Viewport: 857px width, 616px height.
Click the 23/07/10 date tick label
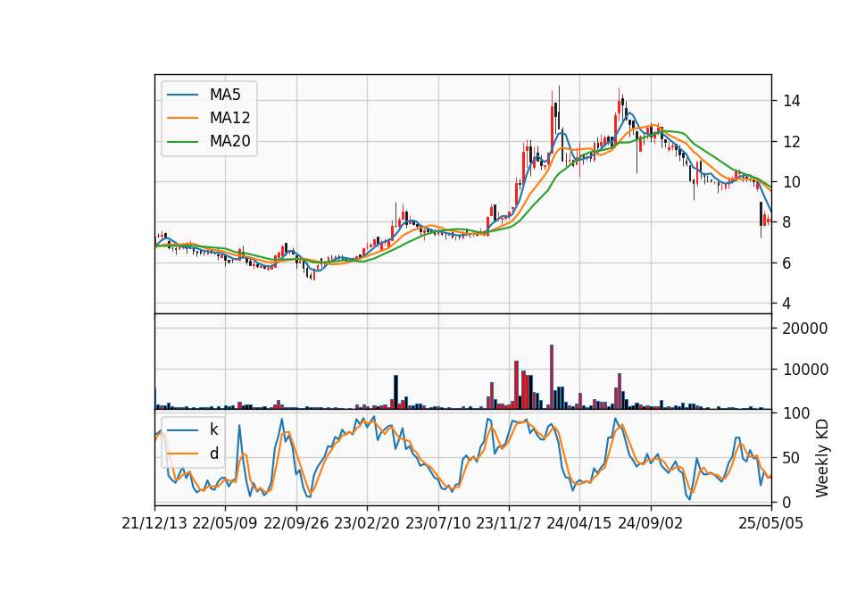click(x=437, y=523)
